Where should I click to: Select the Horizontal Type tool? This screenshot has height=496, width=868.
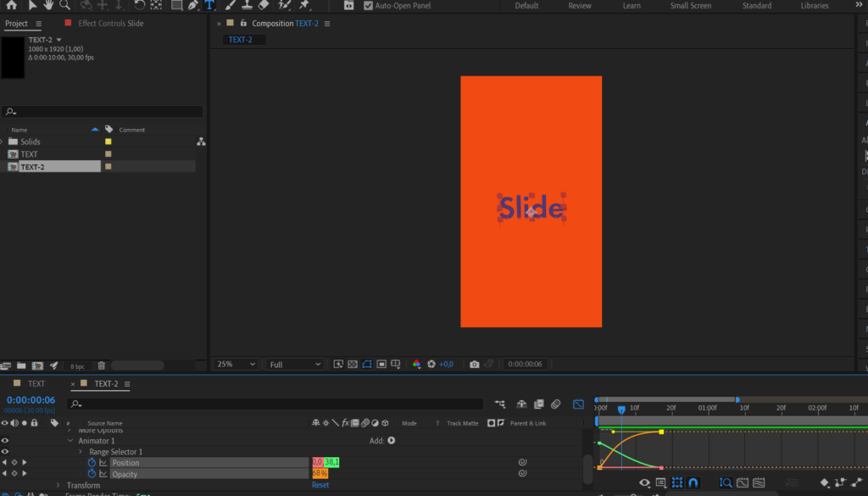point(209,5)
